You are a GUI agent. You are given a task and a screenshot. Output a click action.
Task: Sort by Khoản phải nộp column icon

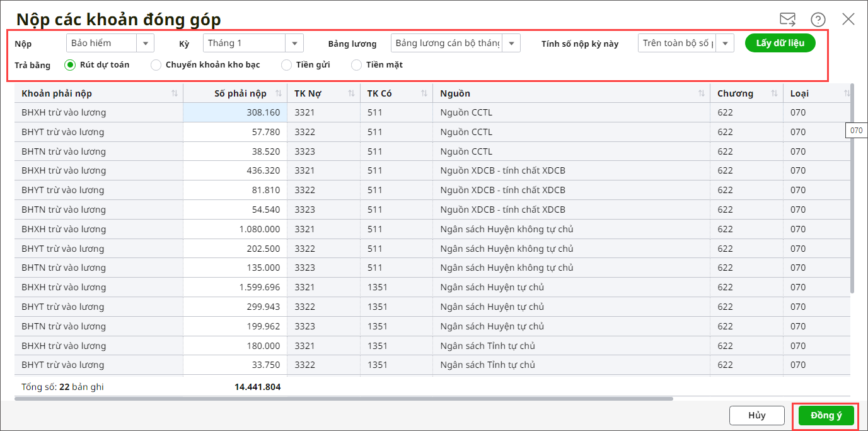[174, 93]
